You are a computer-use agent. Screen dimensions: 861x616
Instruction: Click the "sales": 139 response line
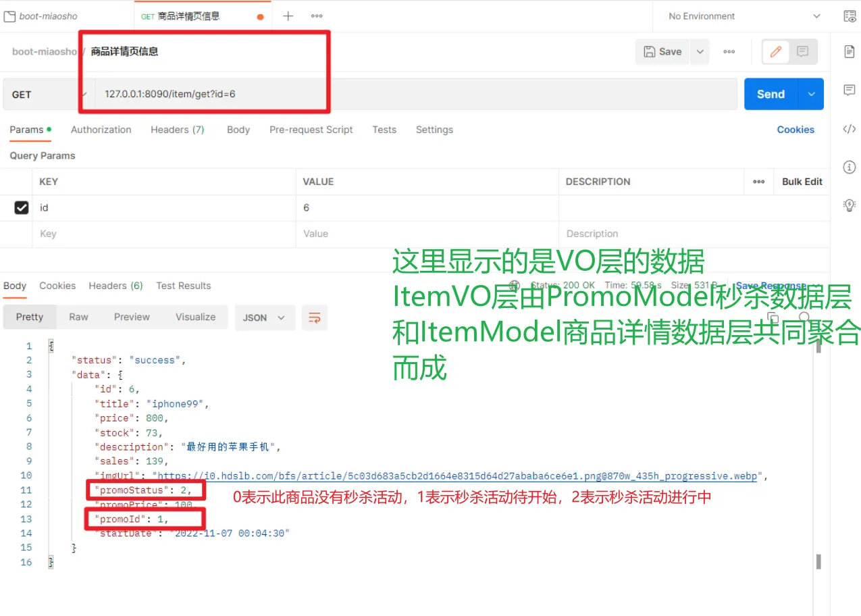tap(132, 461)
